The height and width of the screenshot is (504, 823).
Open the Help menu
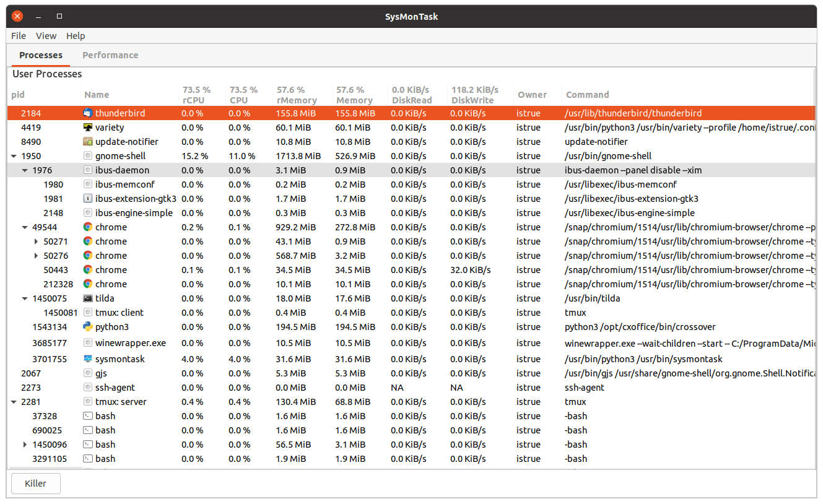pos(76,36)
